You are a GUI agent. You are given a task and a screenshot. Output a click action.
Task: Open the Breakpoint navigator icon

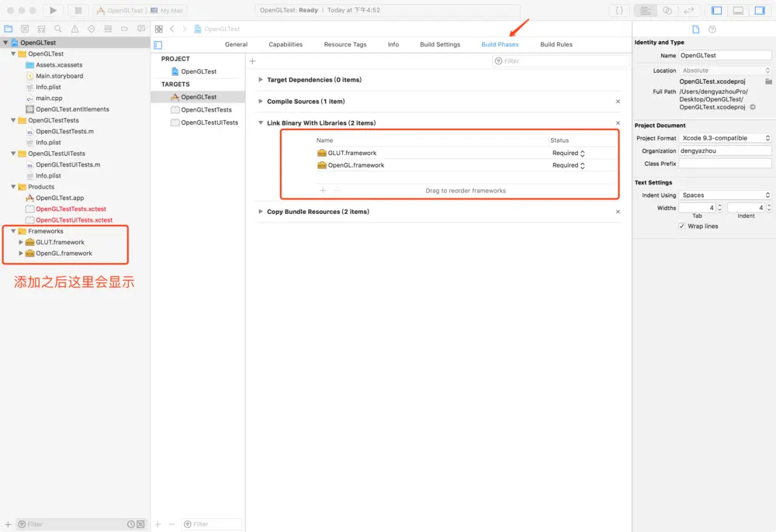pyautogui.click(x=124, y=29)
